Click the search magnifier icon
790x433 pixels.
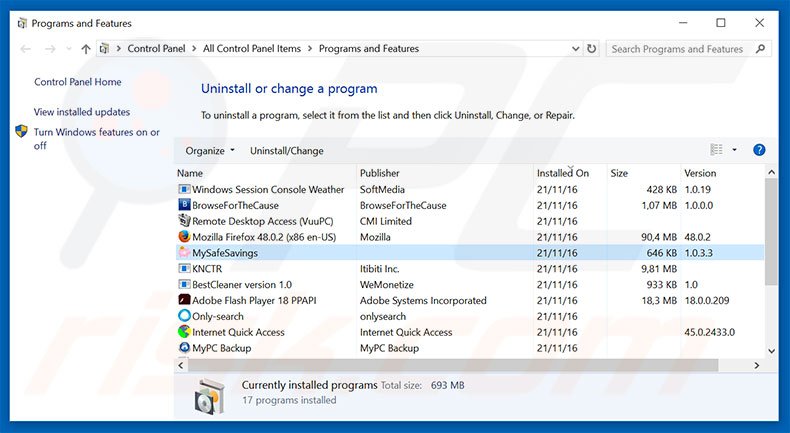tap(760, 49)
